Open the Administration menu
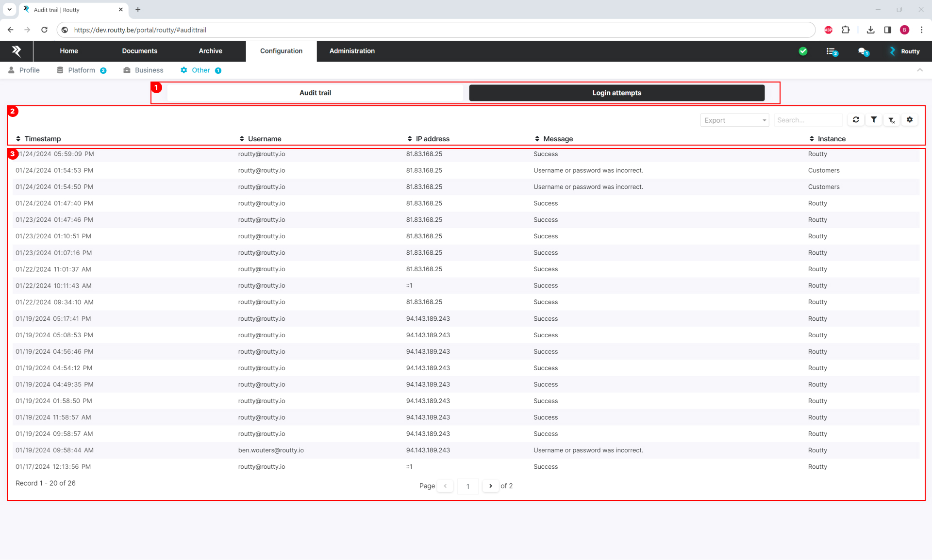932x560 pixels. click(352, 51)
